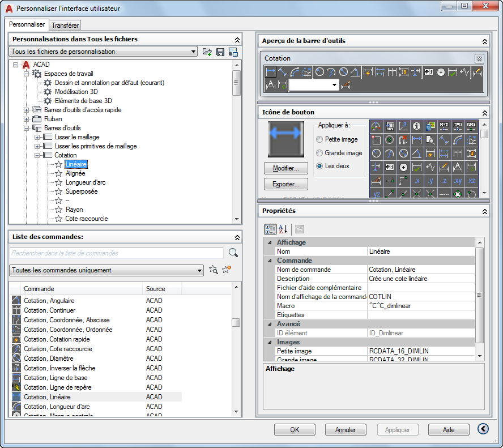Pick the Baseline dimension icon in toolbar preview

point(380,72)
